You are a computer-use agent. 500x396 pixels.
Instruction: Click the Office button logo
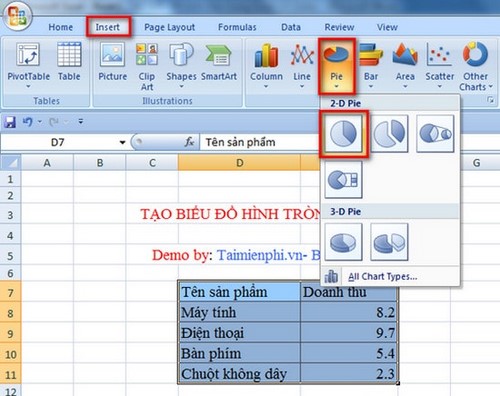(x=17, y=17)
